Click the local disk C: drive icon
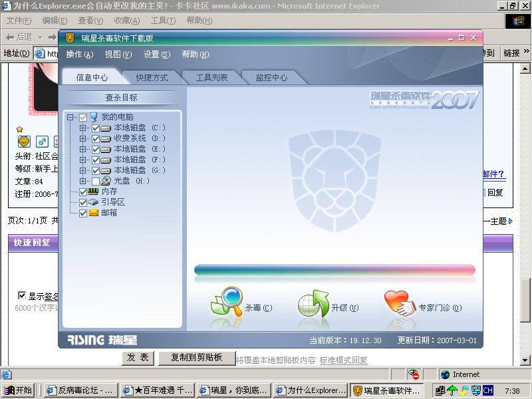The width and height of the screenshot is (532, 399). 106,128
